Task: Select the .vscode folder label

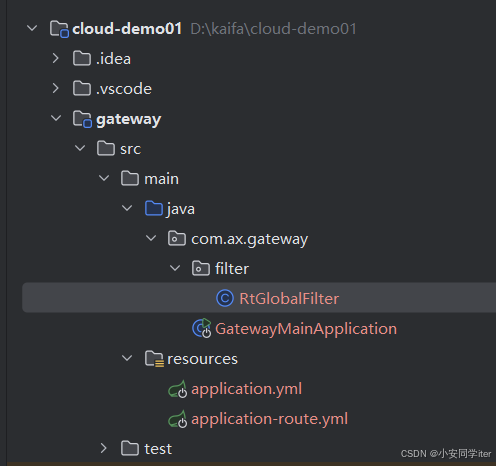Action: tap(124, 89)
